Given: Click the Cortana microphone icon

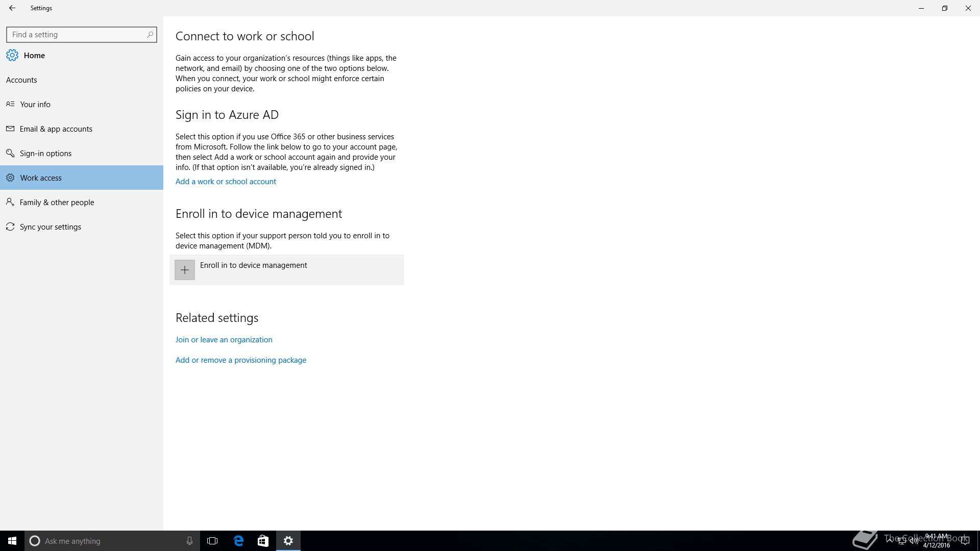Looking at the screenshot, I should [189, 541].
